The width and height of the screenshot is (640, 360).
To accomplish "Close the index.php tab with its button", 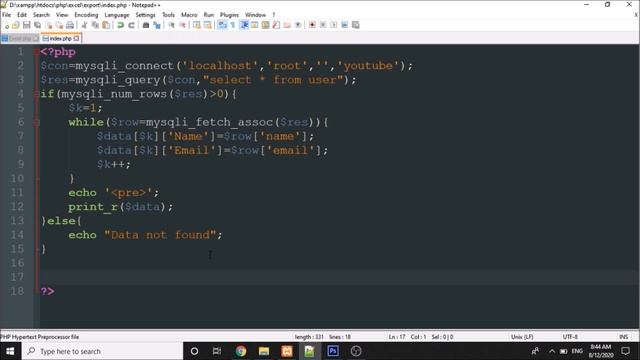I will point(77,38).
